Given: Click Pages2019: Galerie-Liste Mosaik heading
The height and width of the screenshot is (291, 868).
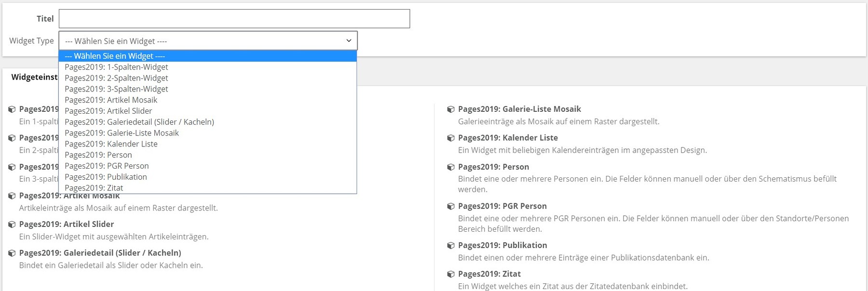Looking at the screenshot, I should coord(519,109).
